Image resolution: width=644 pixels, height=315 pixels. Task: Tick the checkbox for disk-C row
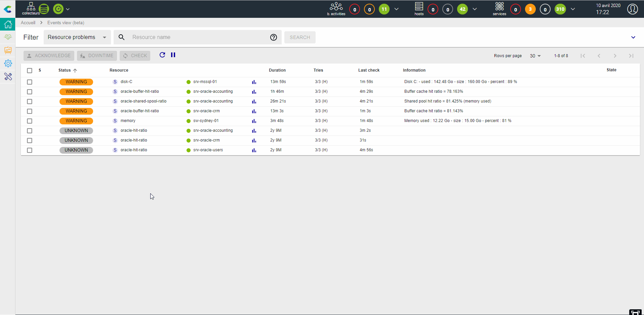coord(30,82)
